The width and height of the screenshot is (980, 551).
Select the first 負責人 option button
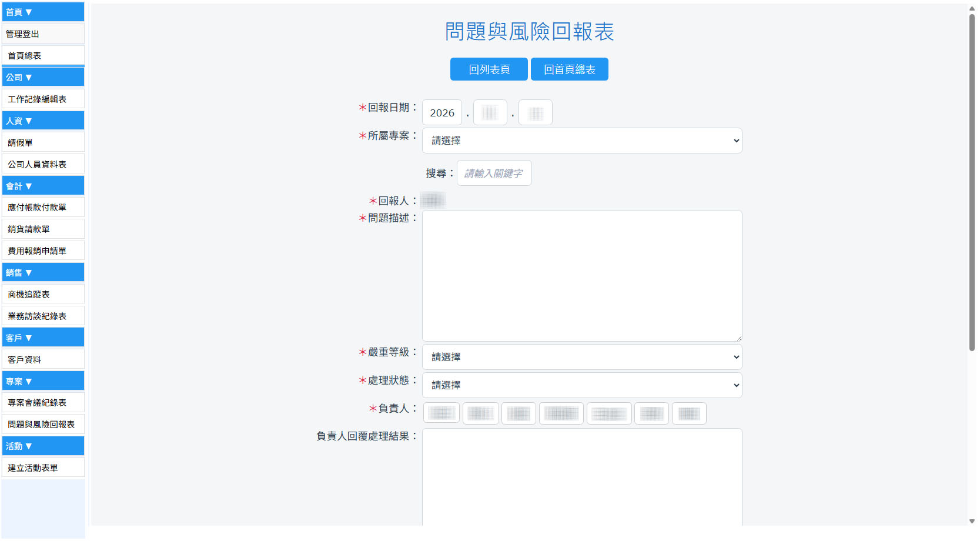(441, 413)
